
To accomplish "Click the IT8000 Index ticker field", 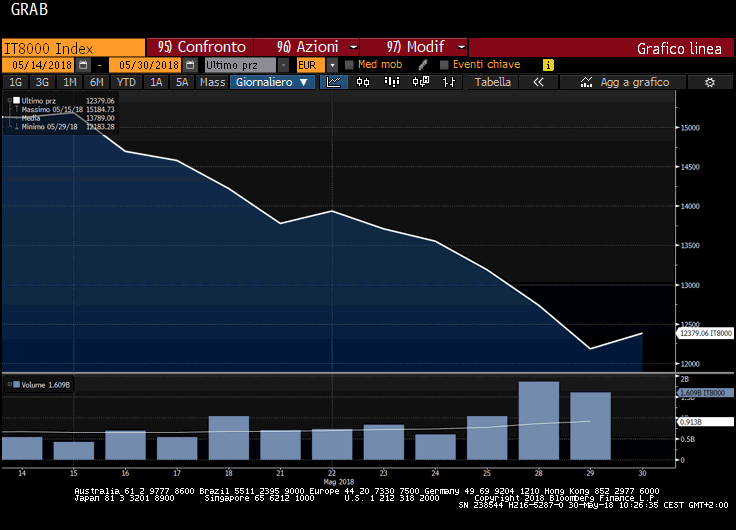I will coord(72,47).
